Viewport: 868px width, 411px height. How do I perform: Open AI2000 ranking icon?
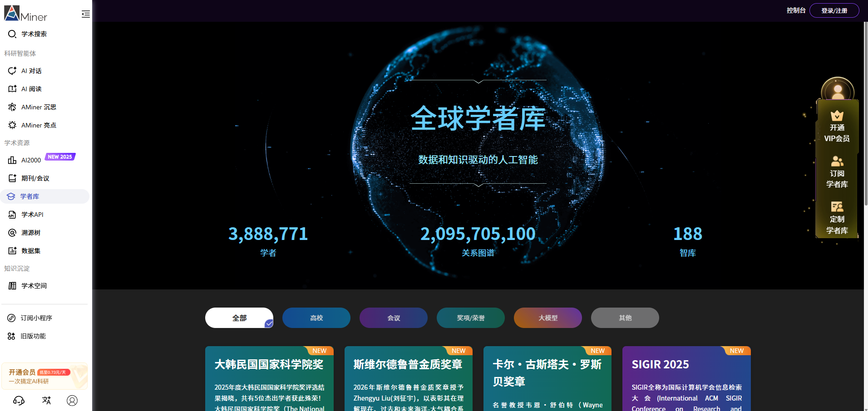[x=12, y=160]
